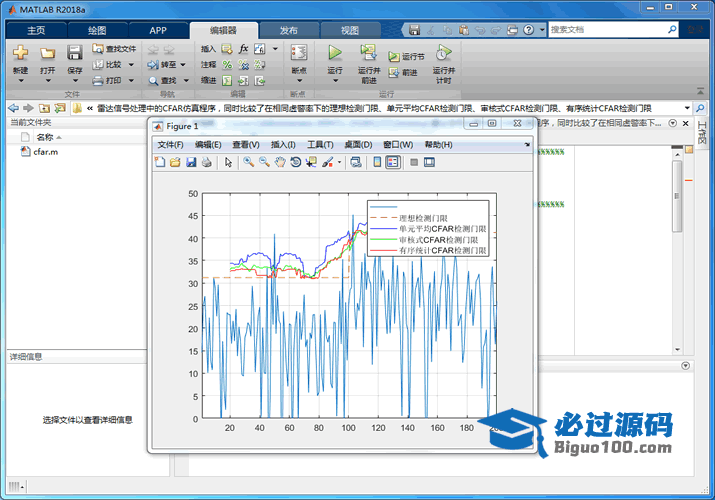Open Figure 1 View (查看) menu
The image size is (715, 500).
coord(246,144)
